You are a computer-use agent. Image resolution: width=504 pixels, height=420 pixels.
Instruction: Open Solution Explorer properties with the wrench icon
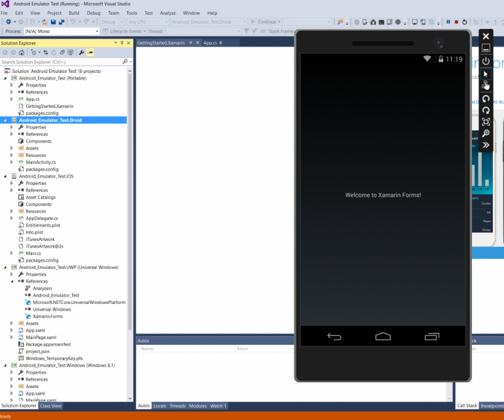tap(81, 53)
